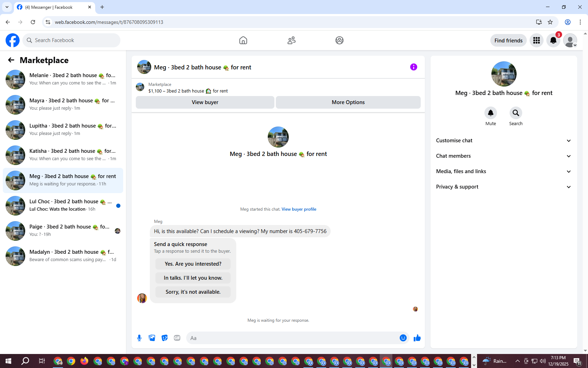
Task: Bookmark this page with the star icon
Action: [x=550, y=22]
